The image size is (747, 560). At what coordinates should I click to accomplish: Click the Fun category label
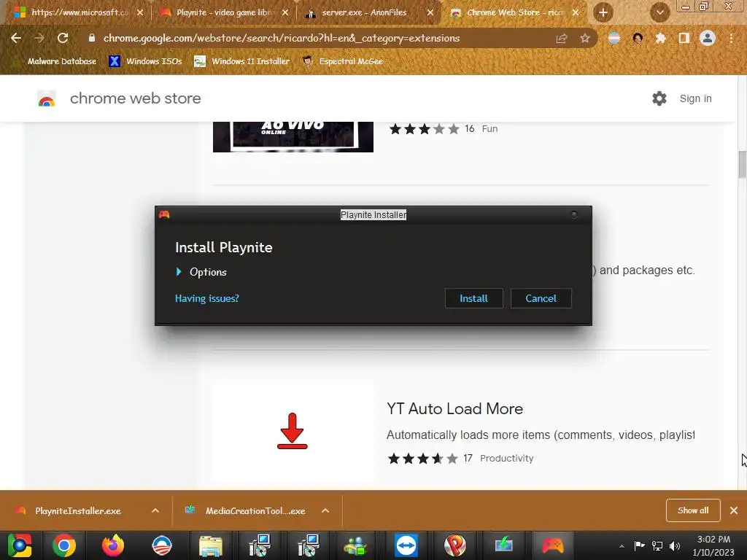(x=489, y=129)
